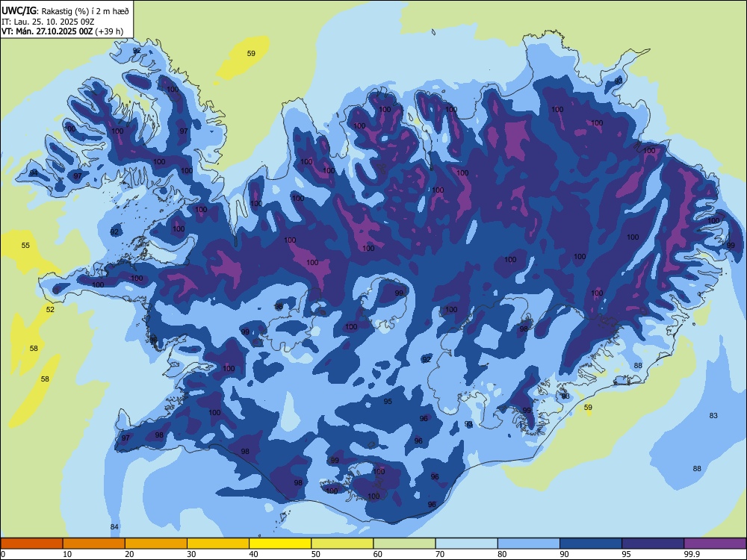Click the '99.9' legend tick label

coord(692,554)
